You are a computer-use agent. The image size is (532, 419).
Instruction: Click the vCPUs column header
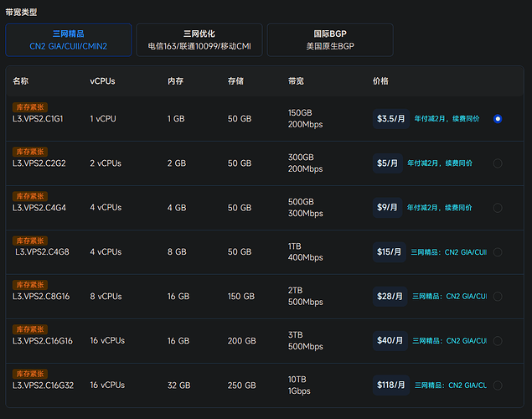102,81
